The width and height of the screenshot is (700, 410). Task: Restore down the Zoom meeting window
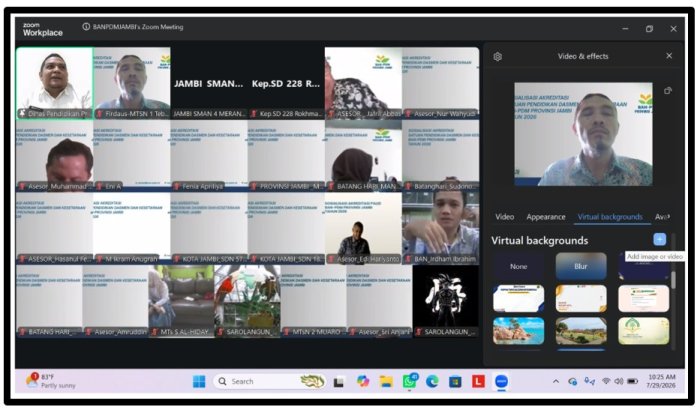(649, 29)
